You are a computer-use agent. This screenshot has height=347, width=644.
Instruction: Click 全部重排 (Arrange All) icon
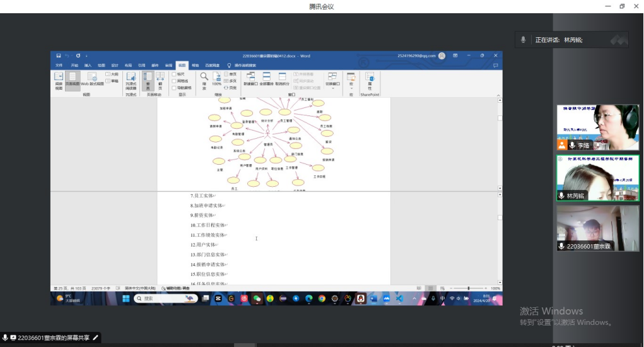(x=266, y=77)
